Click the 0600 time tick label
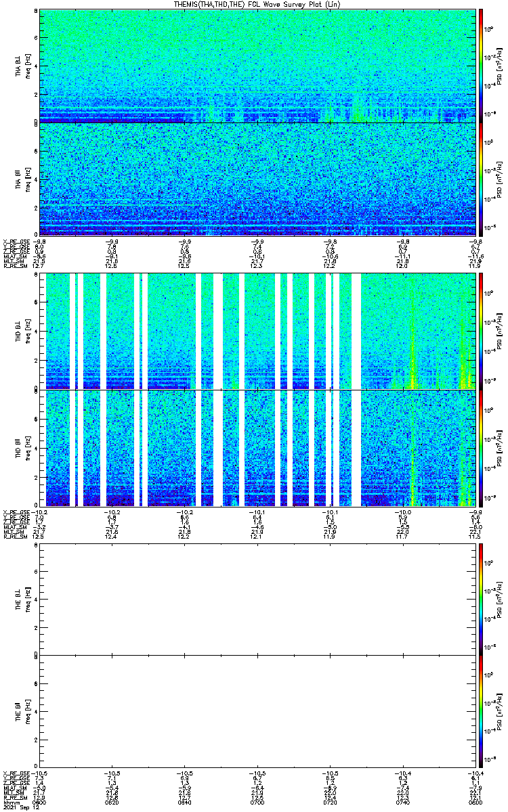508x812 pixels. pyautogui.click(x=39, y=802)
